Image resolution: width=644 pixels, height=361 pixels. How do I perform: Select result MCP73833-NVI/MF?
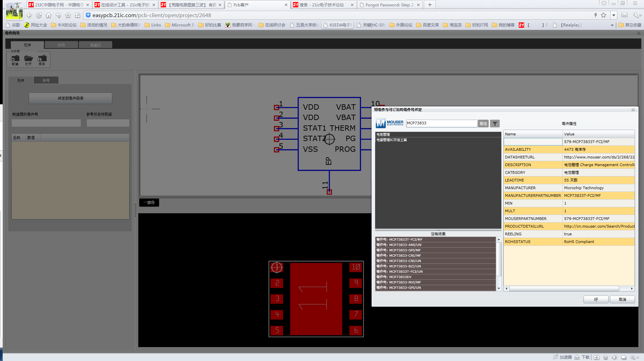(x=436, y=282)
